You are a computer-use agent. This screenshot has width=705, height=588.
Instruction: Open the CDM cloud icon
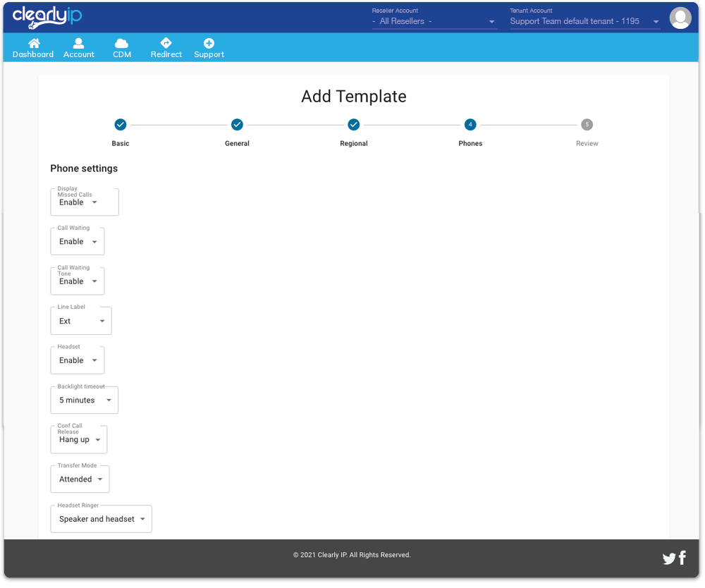122,44
